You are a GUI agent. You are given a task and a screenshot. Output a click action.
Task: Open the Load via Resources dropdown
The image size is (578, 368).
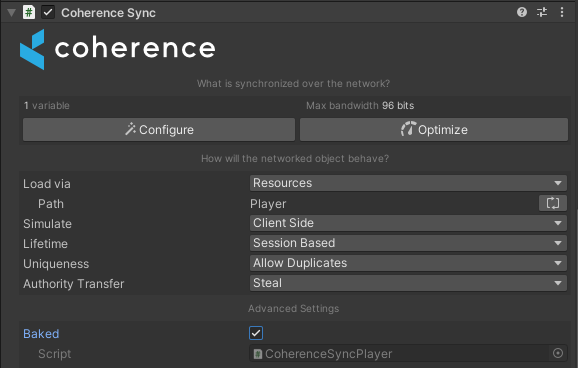click(x=408, y=183)
